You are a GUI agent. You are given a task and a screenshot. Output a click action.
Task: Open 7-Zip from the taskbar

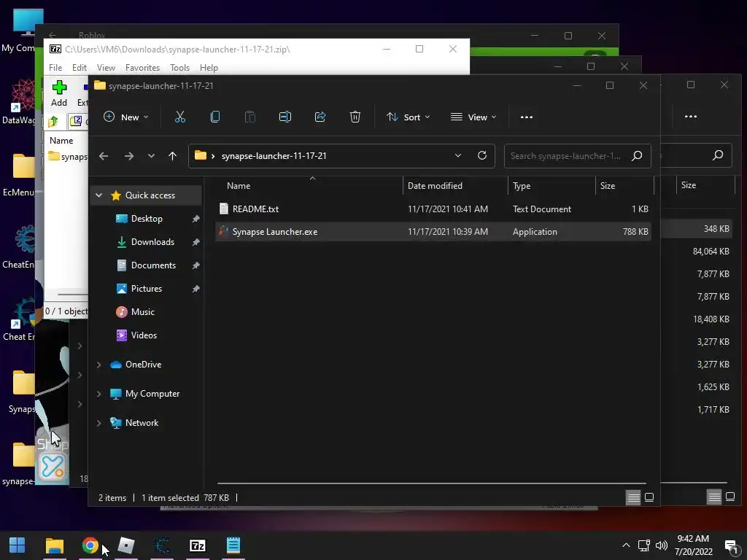pos(197,545)
